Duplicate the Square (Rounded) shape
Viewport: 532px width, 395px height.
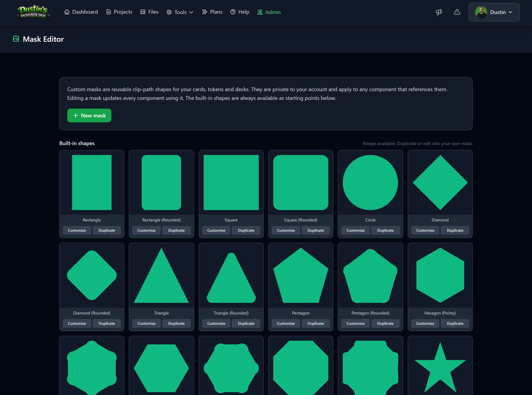pyautogui.click(x=316, y=230)
